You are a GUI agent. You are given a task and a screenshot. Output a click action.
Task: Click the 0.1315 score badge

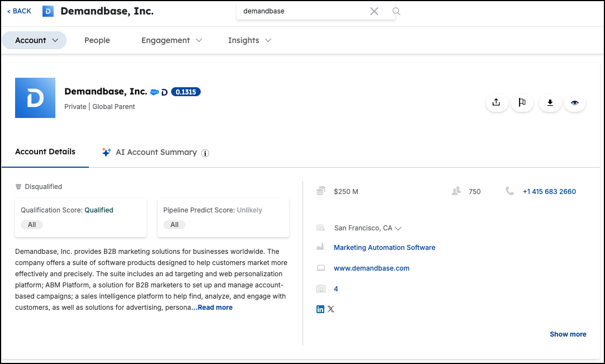point(186,92)
